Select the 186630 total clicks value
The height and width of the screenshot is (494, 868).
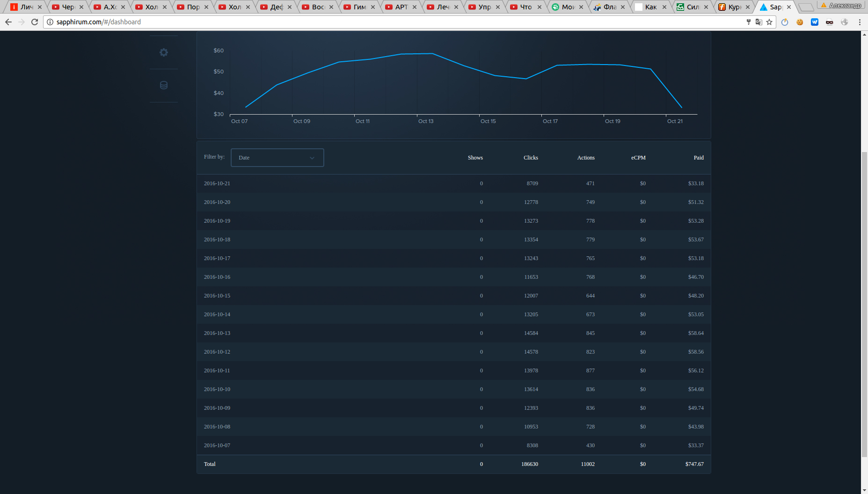[x=530, y=464]
